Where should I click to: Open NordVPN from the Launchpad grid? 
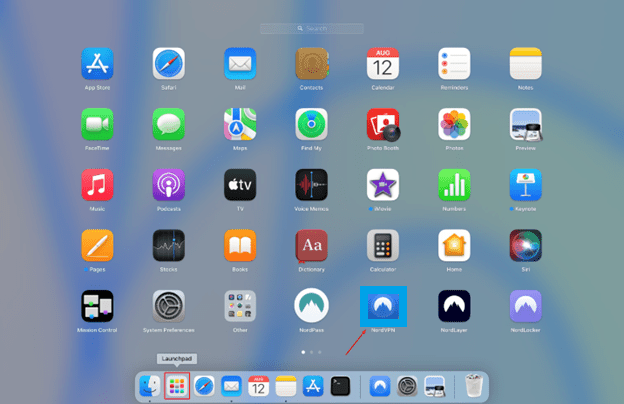pos(383,306)
